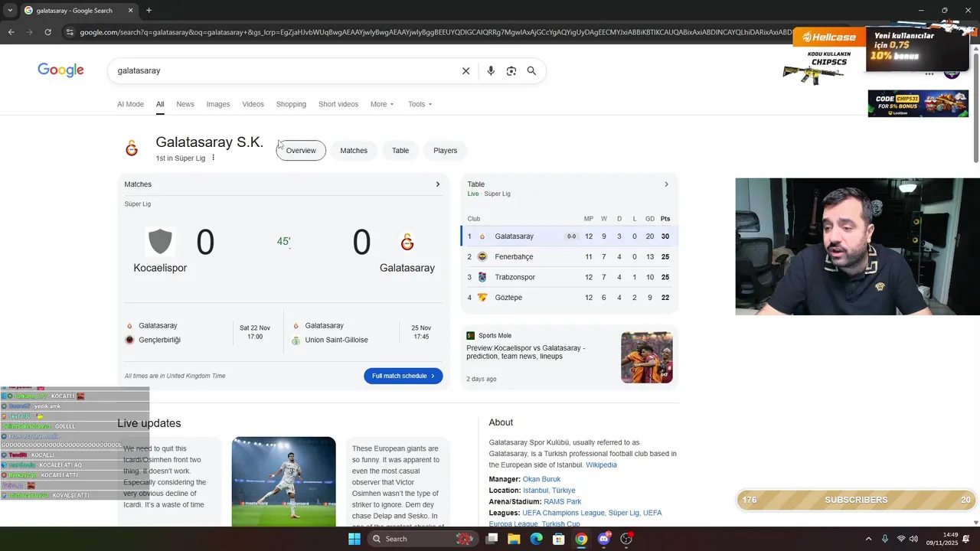This screenshot has height=551, width=980.
Task: Open the Istanbul, Türkiye location link
Action: pyautogui.click(x=549, y=491)
